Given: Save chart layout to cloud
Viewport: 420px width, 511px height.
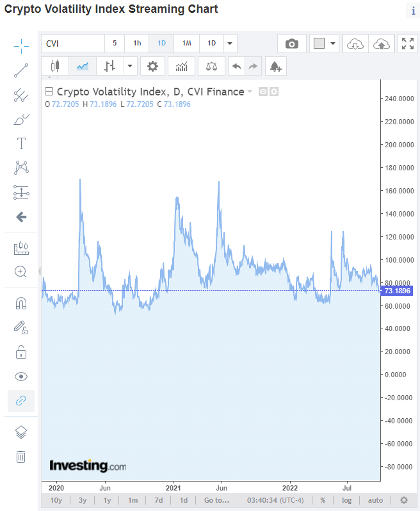Looking at the screenshot, I should coord(382,44).
